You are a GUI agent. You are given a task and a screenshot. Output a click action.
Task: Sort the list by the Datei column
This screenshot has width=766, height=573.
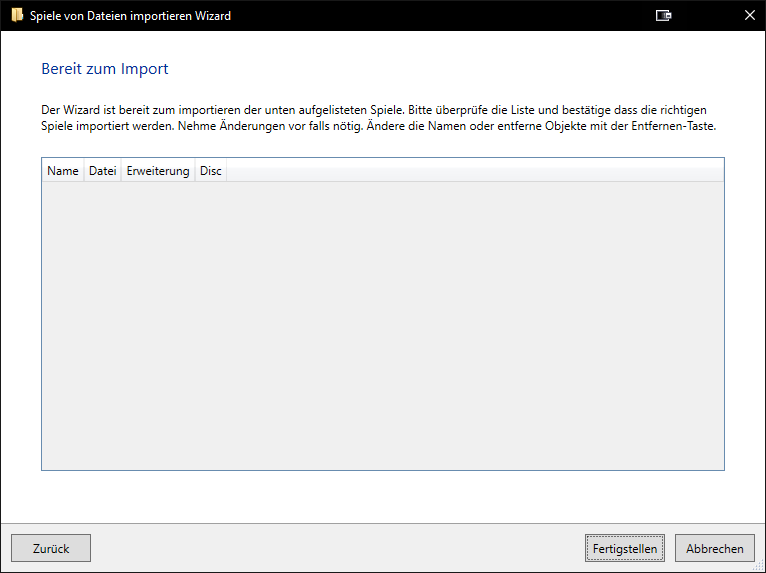pyautogui.click(x=103, y=170)
